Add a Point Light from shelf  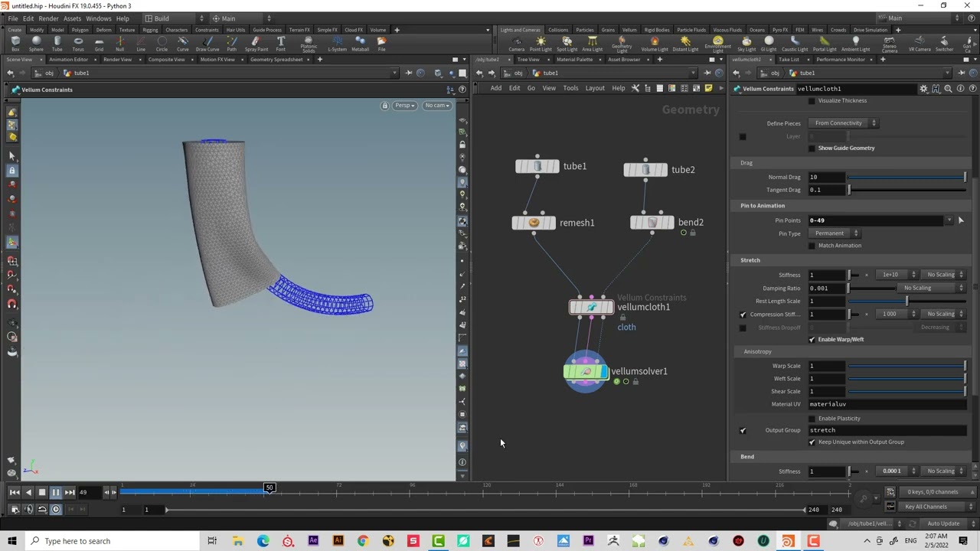click(x=541, y=44)
